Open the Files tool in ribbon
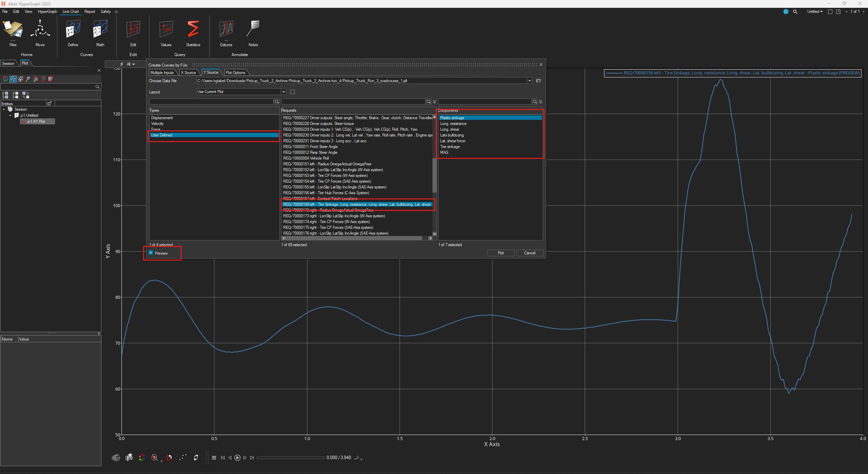868x474 pixels. point(13,33)
